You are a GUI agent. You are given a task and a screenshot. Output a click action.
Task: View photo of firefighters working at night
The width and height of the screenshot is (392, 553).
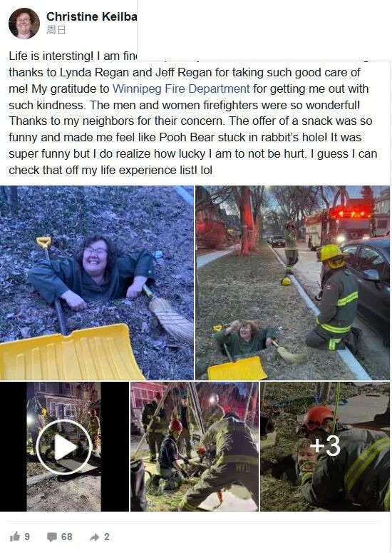click(x=195, y=447)
